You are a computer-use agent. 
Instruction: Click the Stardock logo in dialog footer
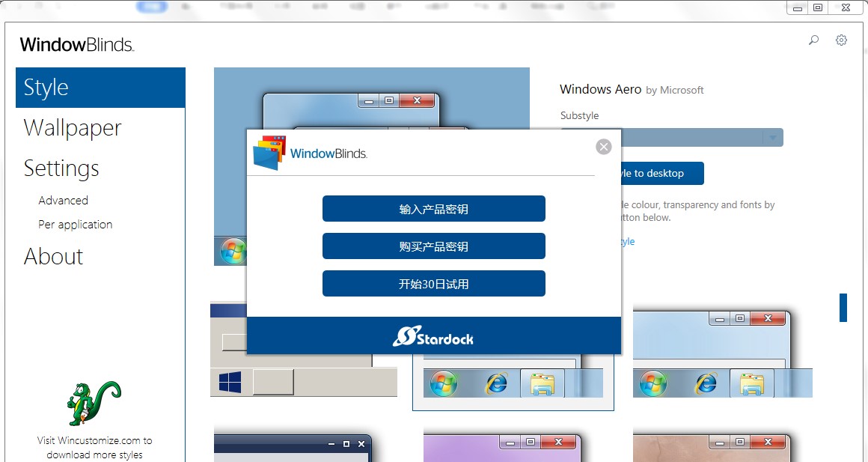(433, 335)
